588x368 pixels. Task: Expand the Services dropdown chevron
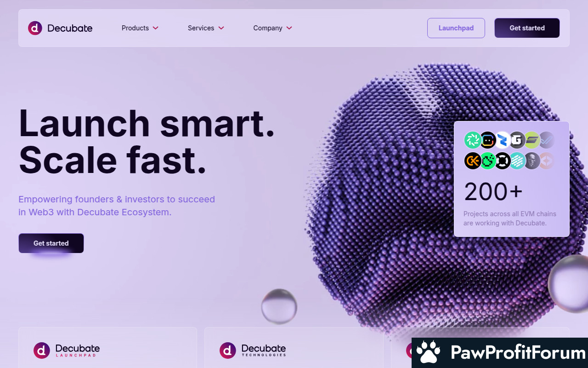[x=221, y=28]
